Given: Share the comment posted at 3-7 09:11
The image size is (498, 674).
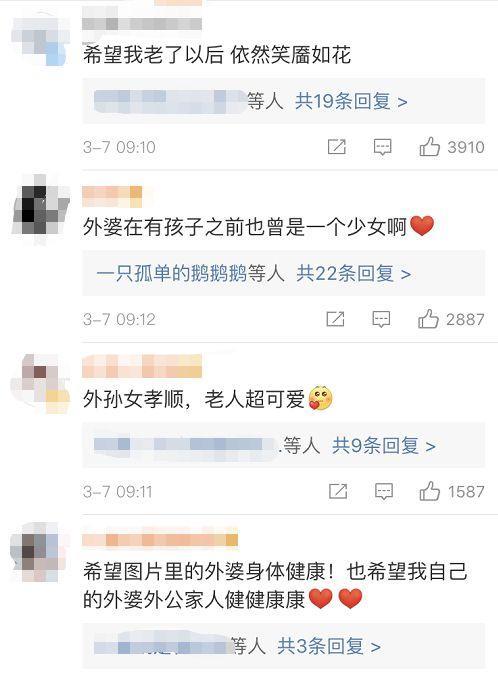Looking at the screenshot, I should (x=338, y=491).
